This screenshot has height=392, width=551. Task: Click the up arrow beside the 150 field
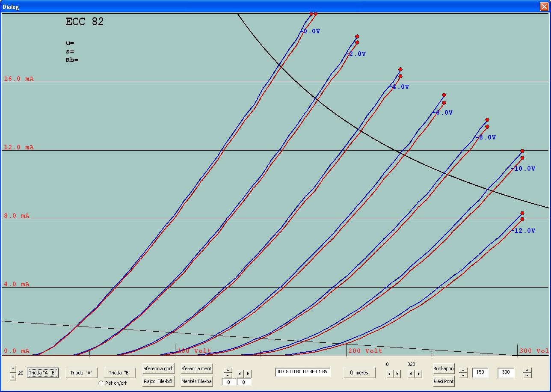tap(463, 370)
